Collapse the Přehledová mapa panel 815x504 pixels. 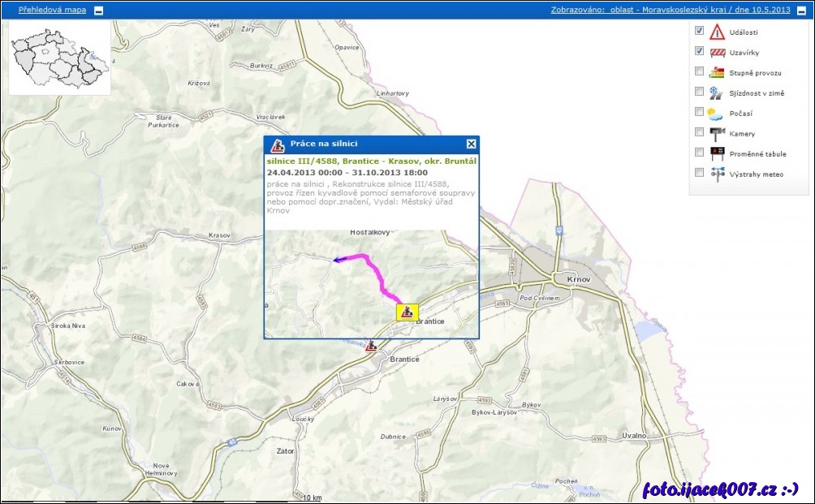98,11
